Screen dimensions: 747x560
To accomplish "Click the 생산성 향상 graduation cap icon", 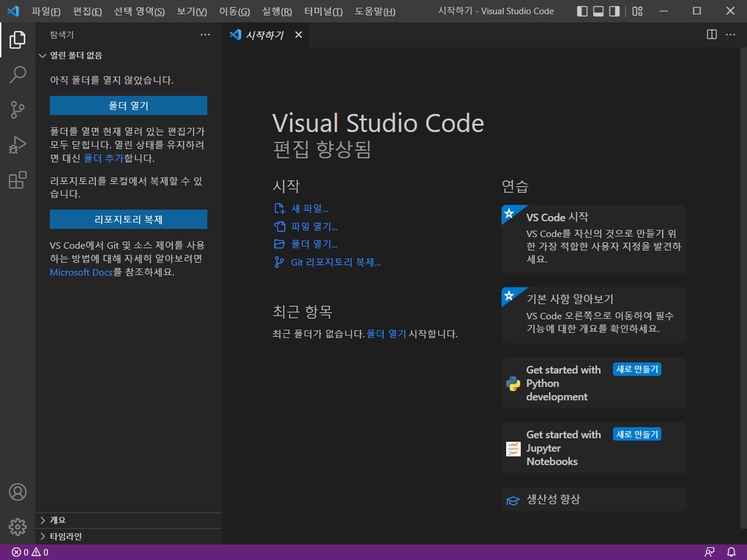I will 513,500.
